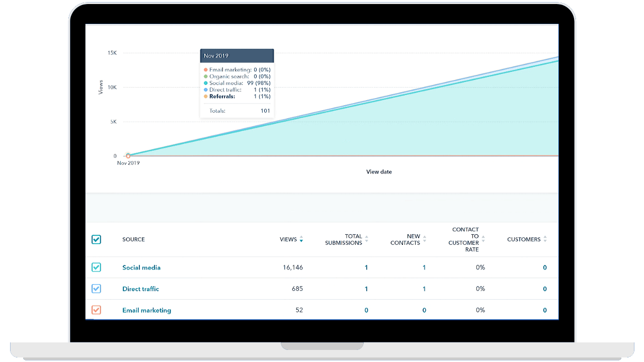644x362 pixels.
Task: Toggle the select-all checkbox in the table header
Action: click(x=96, y=239)
